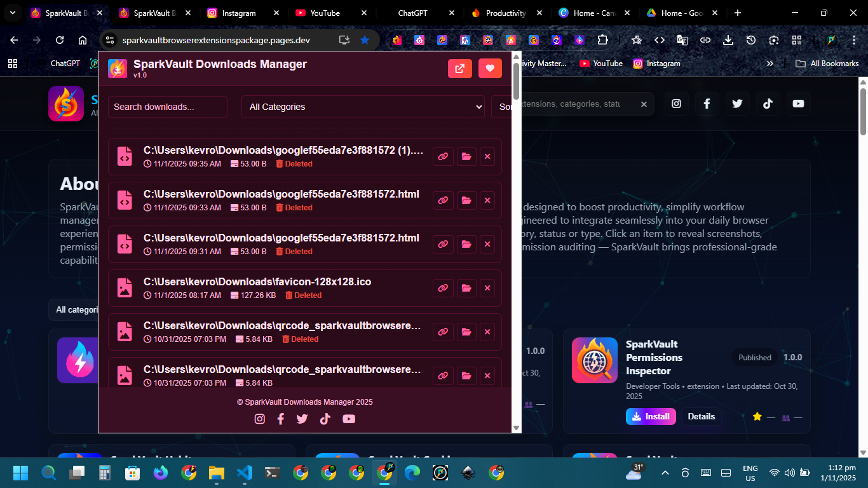Toggle the bookmark star in the address bar
Image resolution: width=868 pixels, height=488 pixels.
pyautogui.click(x=365, y=40)
